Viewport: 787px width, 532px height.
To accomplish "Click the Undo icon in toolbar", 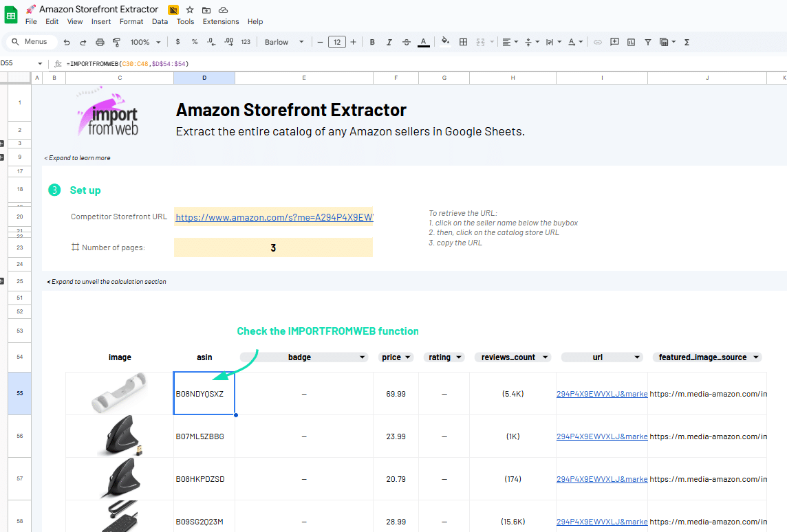I will (x=67, y=42).
